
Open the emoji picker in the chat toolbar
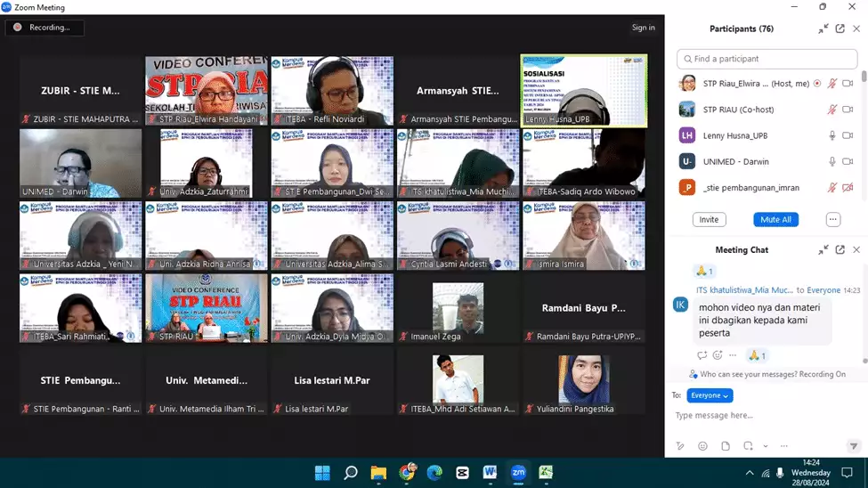(702, 446)
